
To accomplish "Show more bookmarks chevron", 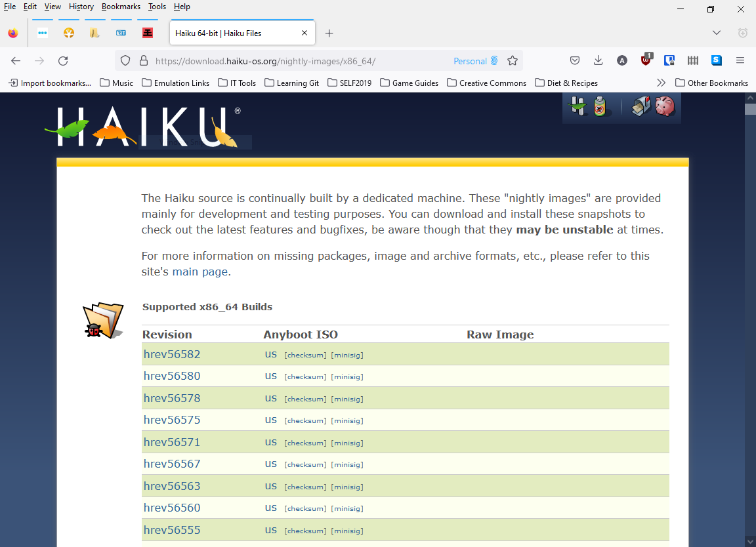I will tap(661, 83).
